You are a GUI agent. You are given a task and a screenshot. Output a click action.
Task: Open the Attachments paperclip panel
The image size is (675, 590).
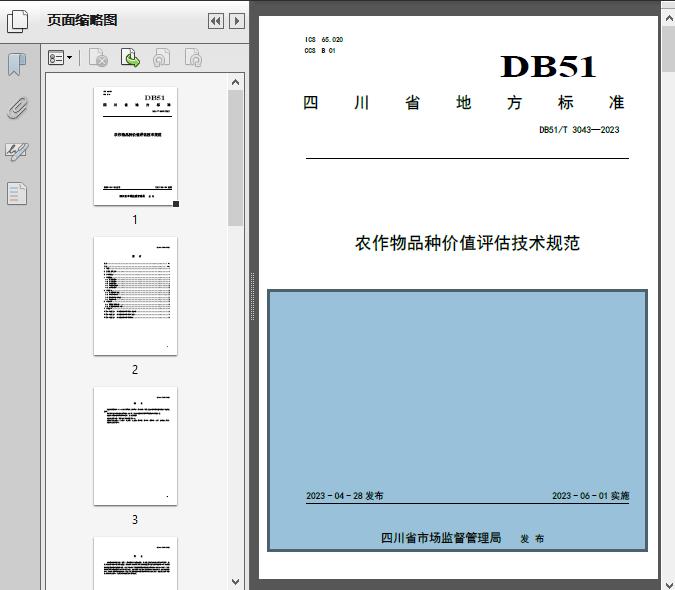click(17, 108)
